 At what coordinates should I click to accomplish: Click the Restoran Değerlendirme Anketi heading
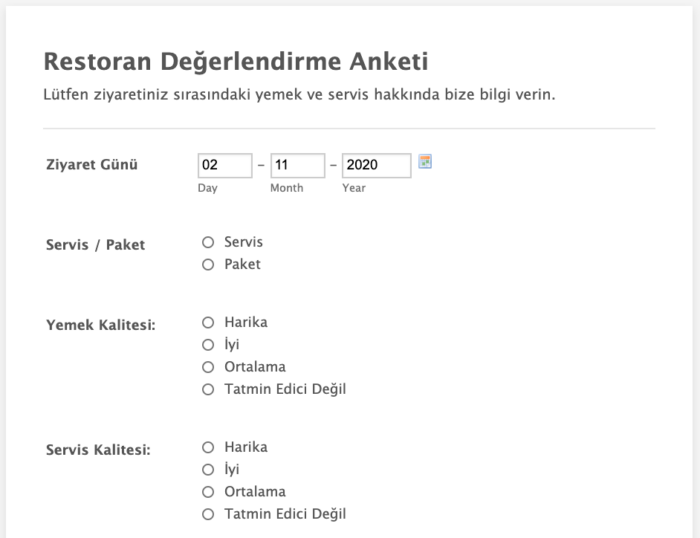coord(236,62)
